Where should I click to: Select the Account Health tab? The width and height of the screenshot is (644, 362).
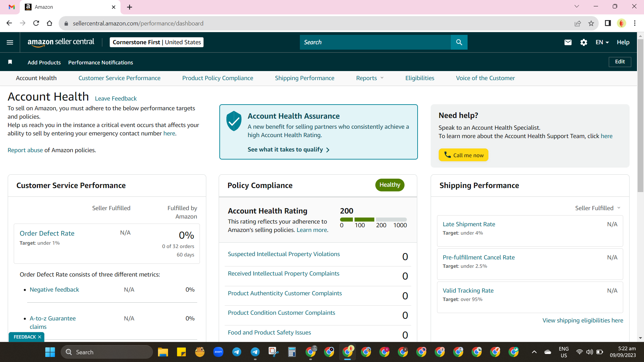(36, 78)
